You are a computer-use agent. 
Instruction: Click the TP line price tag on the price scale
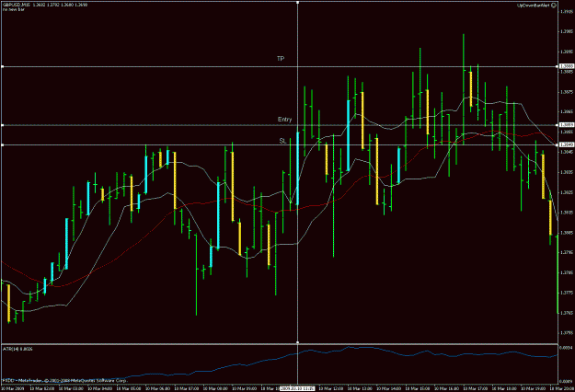click(567, 66)
